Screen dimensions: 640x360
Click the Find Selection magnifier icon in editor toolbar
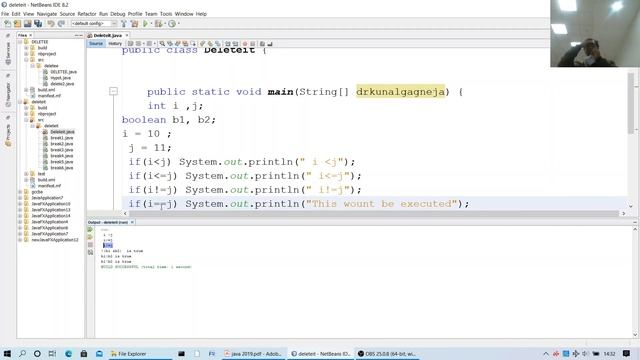click(x=162, y=43)
